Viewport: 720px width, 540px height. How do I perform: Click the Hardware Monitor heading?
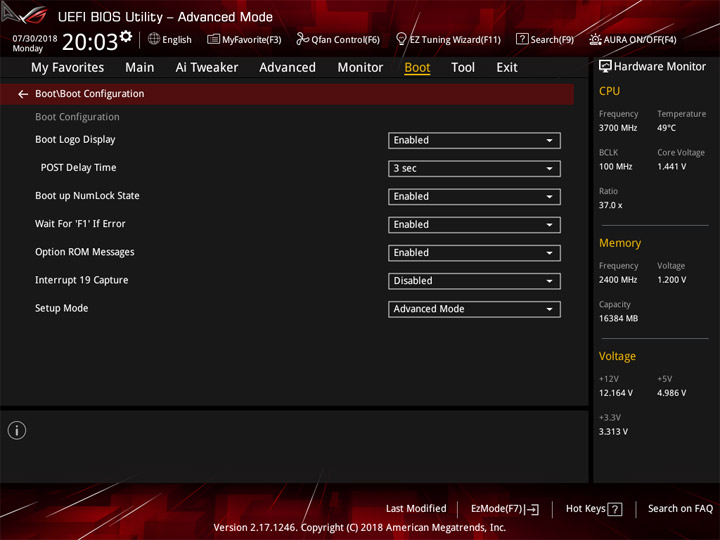pos(660,67)
